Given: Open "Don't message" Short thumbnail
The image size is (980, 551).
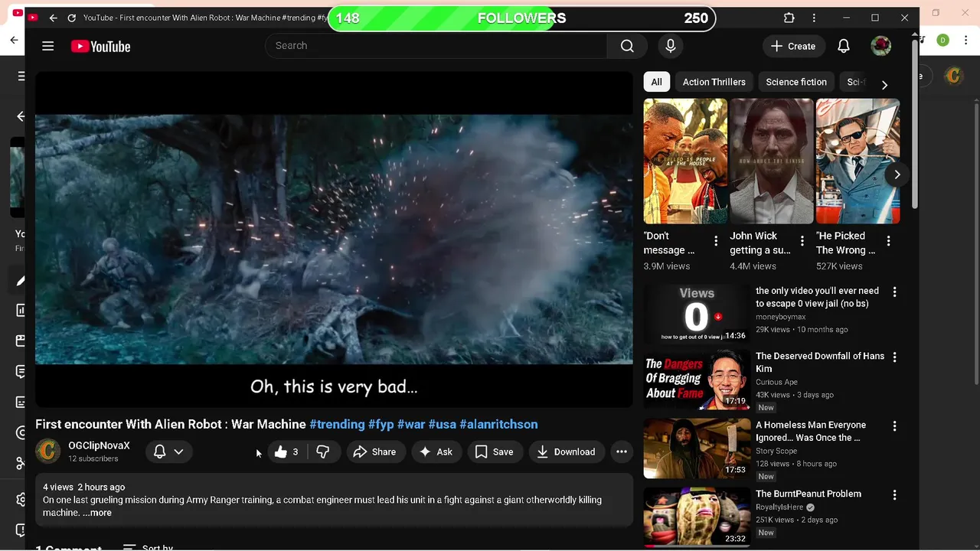Looking at the screenshot, I should tap(685, 161).
